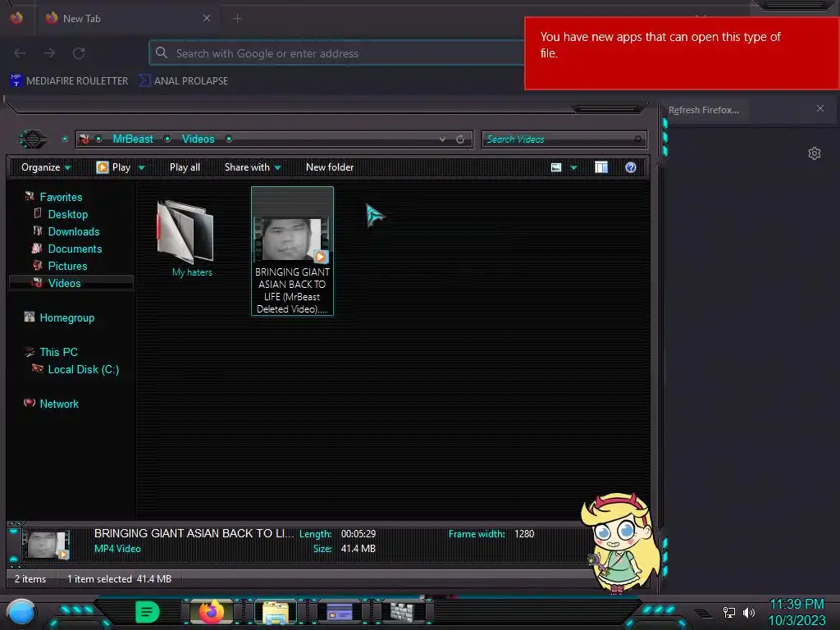Viewport: 840px width, 630px height.
Task: Click the taskbar clock 11:39 PM
Action: (x=797, y=605)
